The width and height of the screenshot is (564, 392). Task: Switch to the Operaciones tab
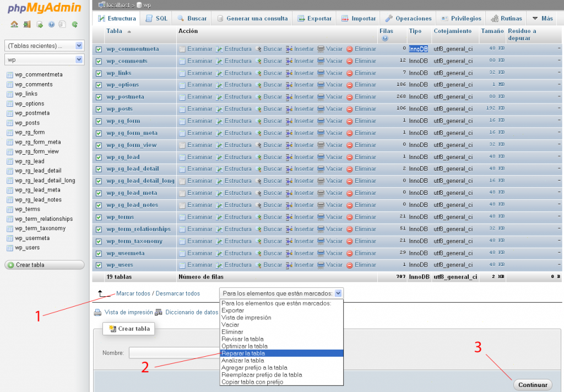(x=408, y=18)
